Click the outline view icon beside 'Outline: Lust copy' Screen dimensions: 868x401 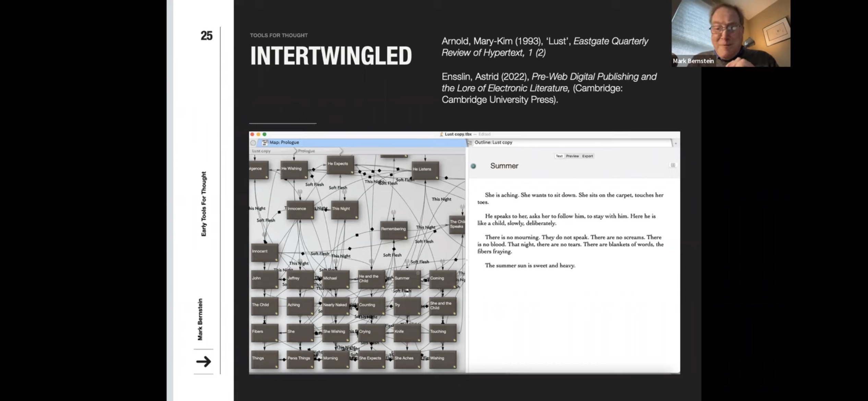pyautogui.click(x=470, y=143)
